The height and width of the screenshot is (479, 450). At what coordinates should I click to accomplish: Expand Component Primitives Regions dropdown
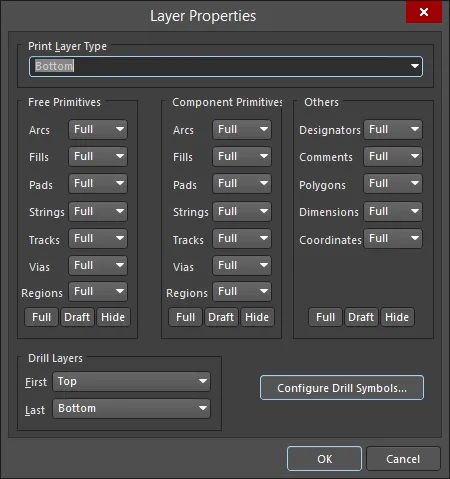[242, 292]
